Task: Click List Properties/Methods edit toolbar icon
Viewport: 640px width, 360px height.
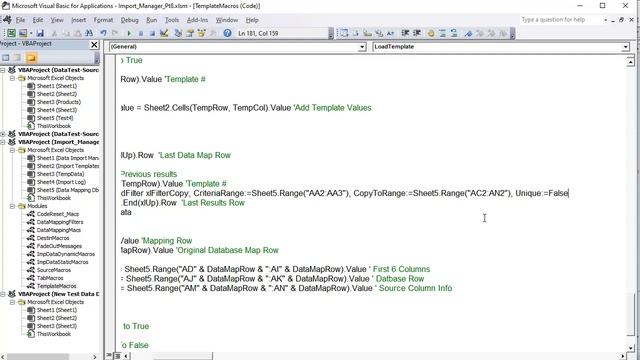Action: pyautogui.click(x=344, y=33)
